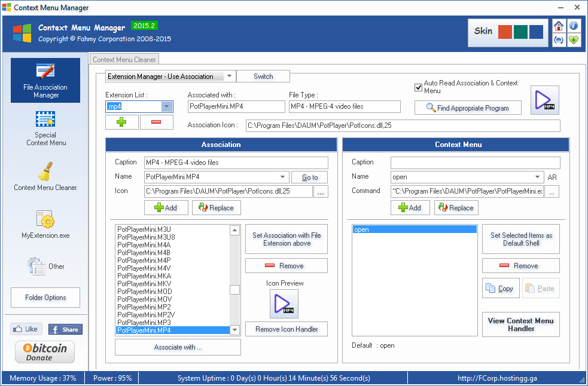Select Context Menu Cleaner tab
Screen dimensions: 588x386
click(124, 60)
